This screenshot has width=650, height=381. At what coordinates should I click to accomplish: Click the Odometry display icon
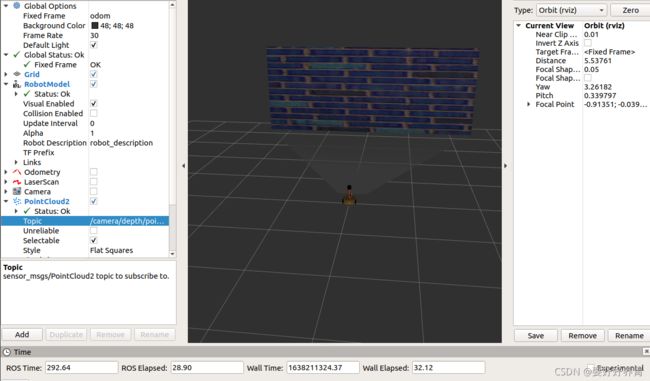coord(17,172)
